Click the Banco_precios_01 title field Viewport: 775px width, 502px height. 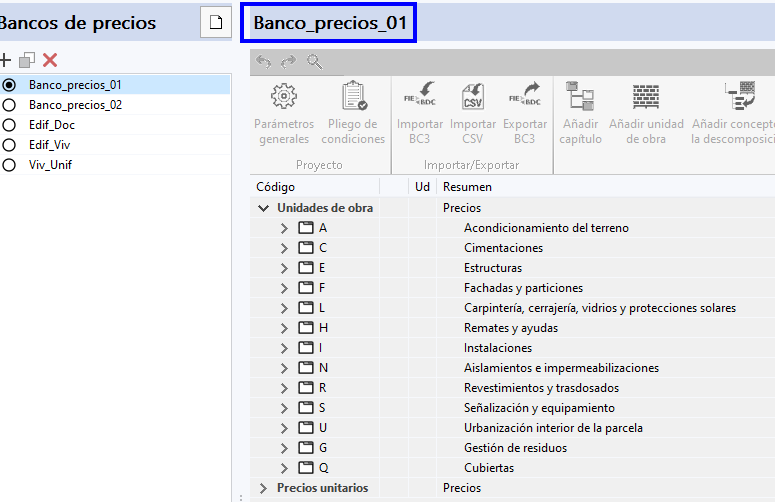329,23
